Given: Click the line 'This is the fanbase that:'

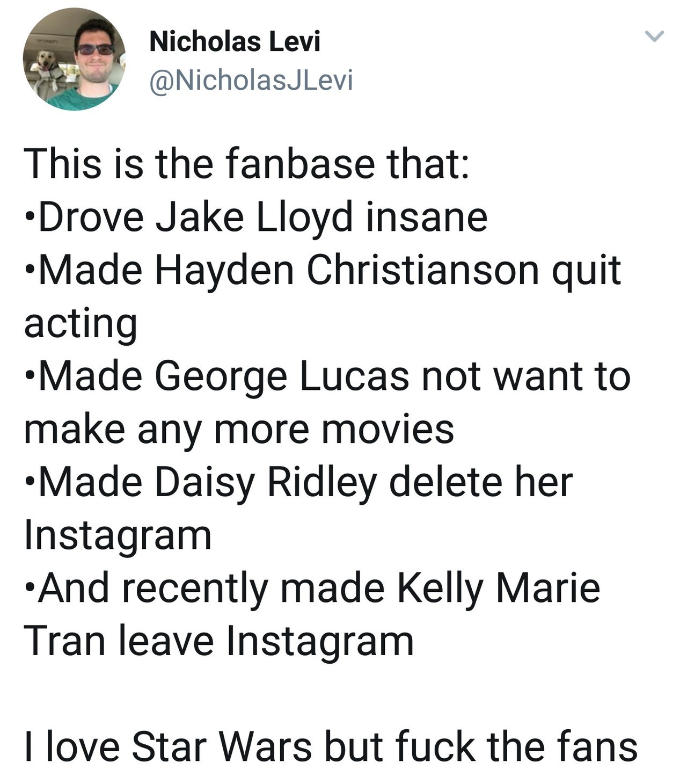Looking at the screenshot, I should [247, 164].
